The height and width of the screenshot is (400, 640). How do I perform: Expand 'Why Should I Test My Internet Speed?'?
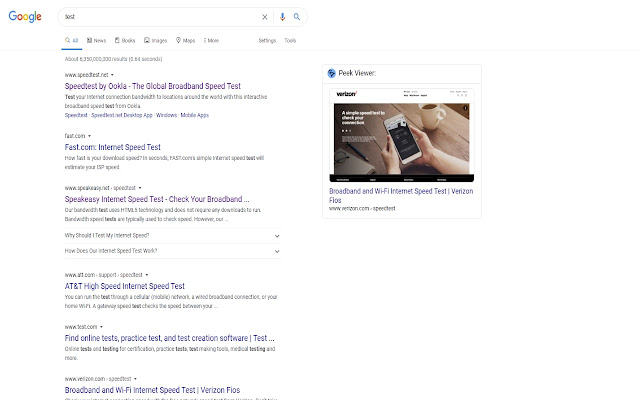(x=172, y=236)
